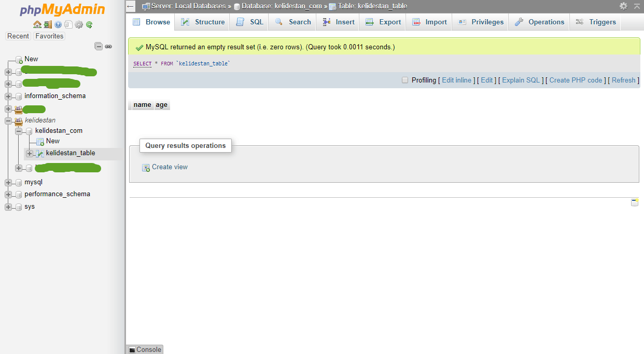Open phpMyAdmin documentation question-mark icon
The height and width of the screenshot is (354, 644).
[58, 24]
